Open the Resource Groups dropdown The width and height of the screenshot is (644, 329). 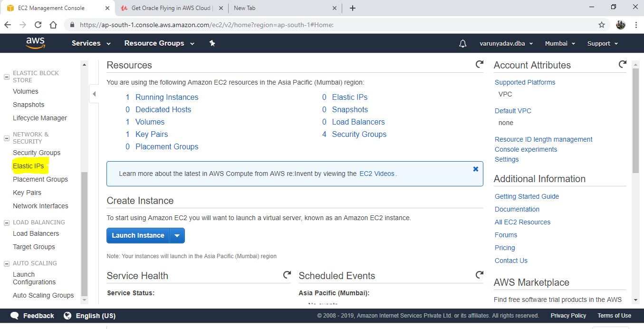click(159, 43)
